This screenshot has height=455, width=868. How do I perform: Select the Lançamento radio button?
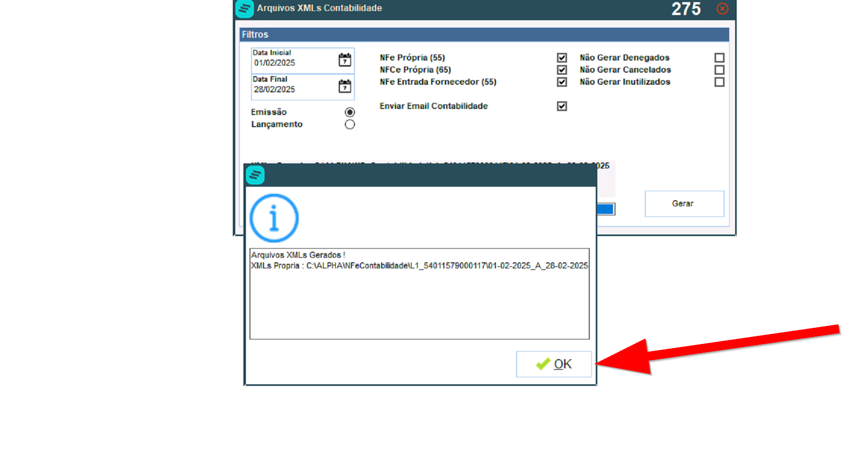click(349, 125)
